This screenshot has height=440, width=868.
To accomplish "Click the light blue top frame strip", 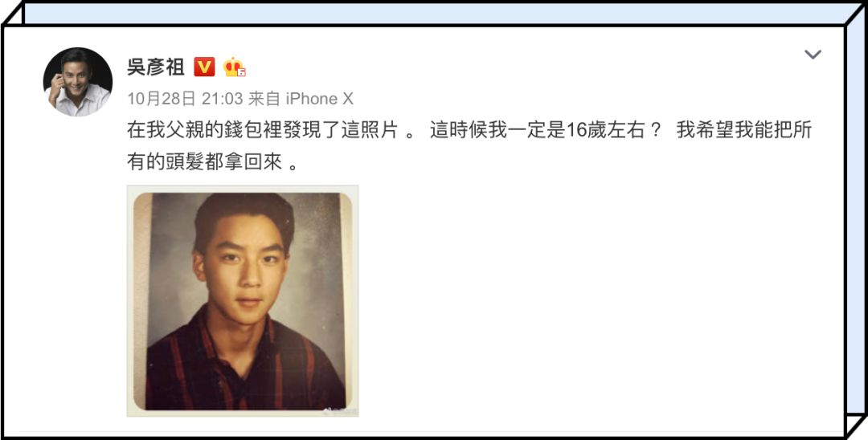I will pyautogui.click(x=433, y=14).
